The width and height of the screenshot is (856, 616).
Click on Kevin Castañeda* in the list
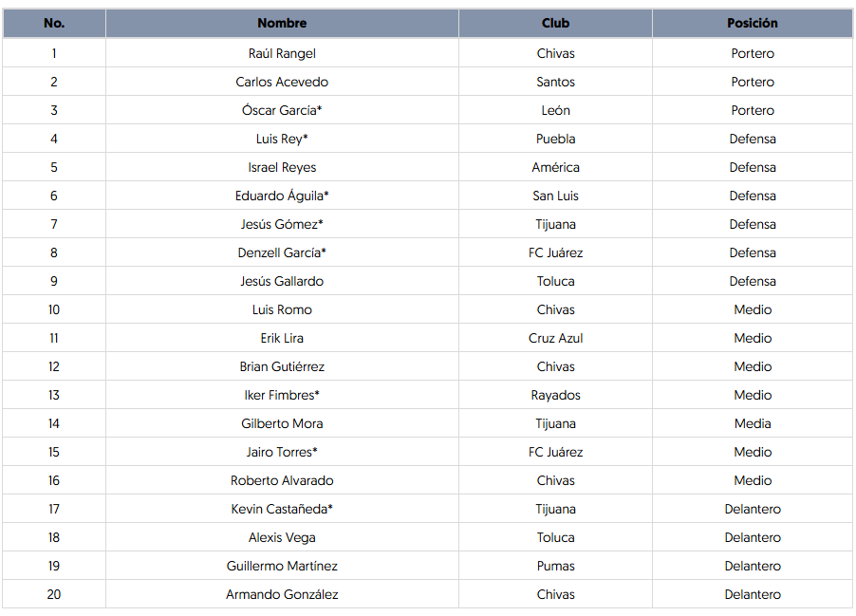pos(282,509)
